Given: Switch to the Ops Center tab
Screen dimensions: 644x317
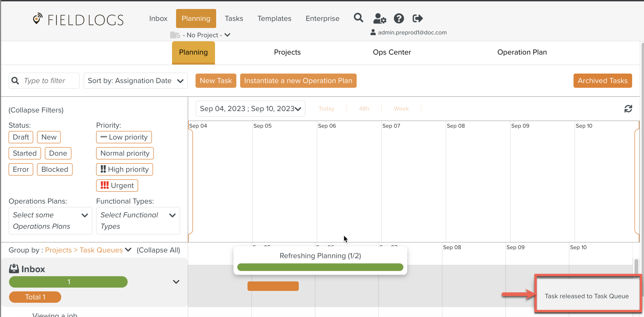Looking at the screenshot, I should pyautogui.click(x=392, y=52).
